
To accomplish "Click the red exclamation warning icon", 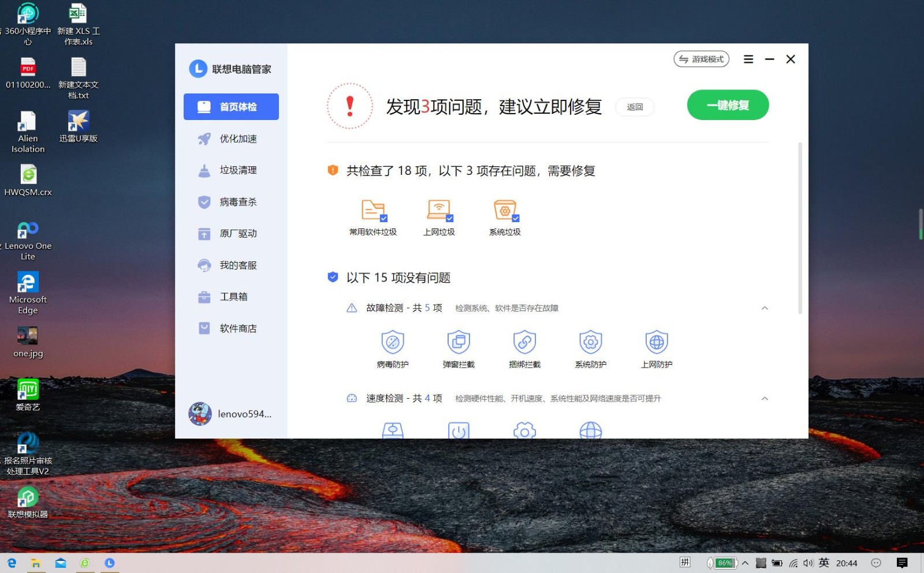I will tap(350, 106).
